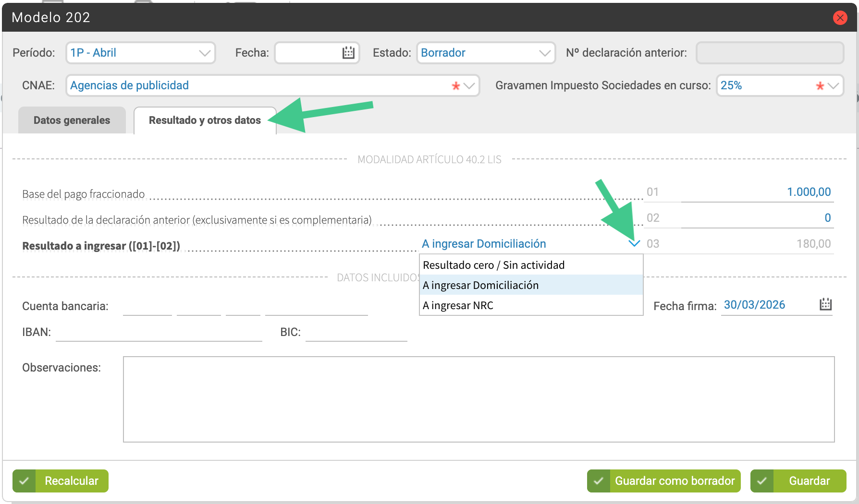Click the Recalcular button
The image size is (859, 504).
61,481
